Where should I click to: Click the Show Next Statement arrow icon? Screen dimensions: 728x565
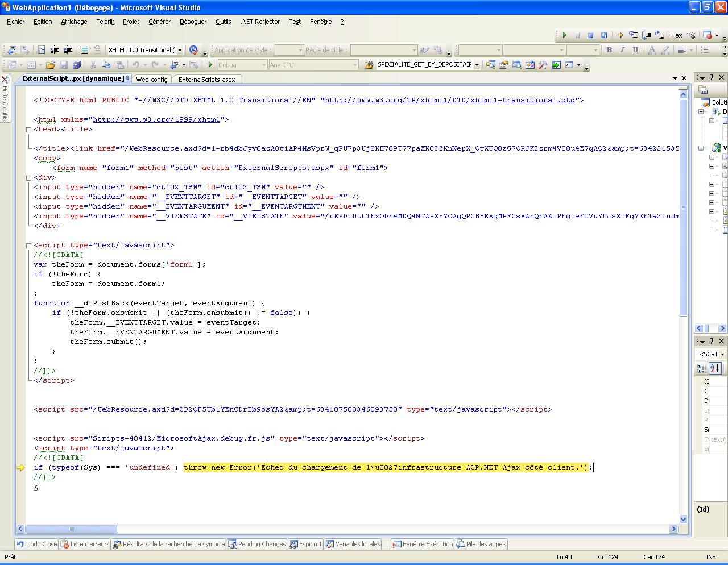click(620, 35)
